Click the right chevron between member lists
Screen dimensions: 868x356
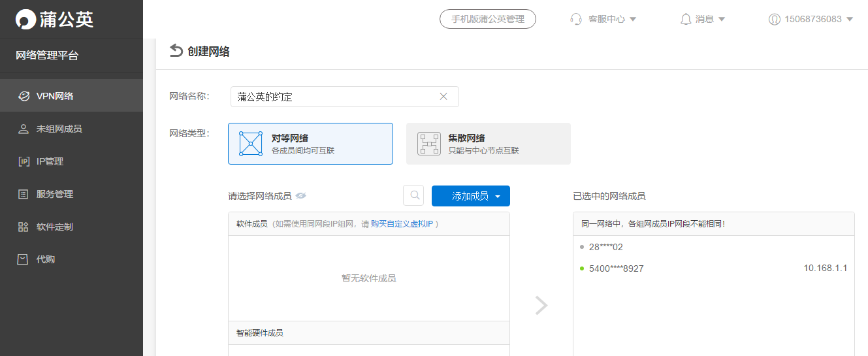tap(541, 305)
